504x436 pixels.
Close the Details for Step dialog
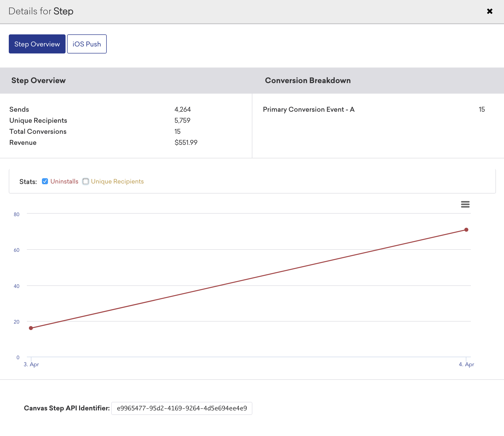(x=489, y=11)
